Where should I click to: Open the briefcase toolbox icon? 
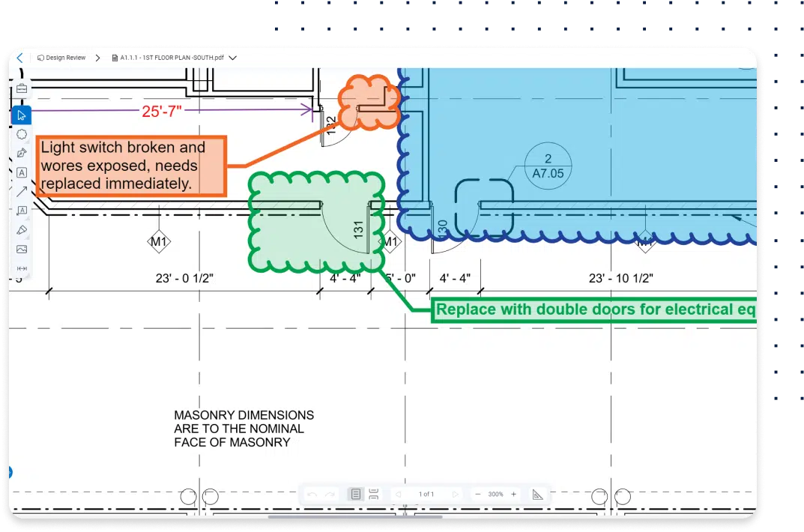22,88
